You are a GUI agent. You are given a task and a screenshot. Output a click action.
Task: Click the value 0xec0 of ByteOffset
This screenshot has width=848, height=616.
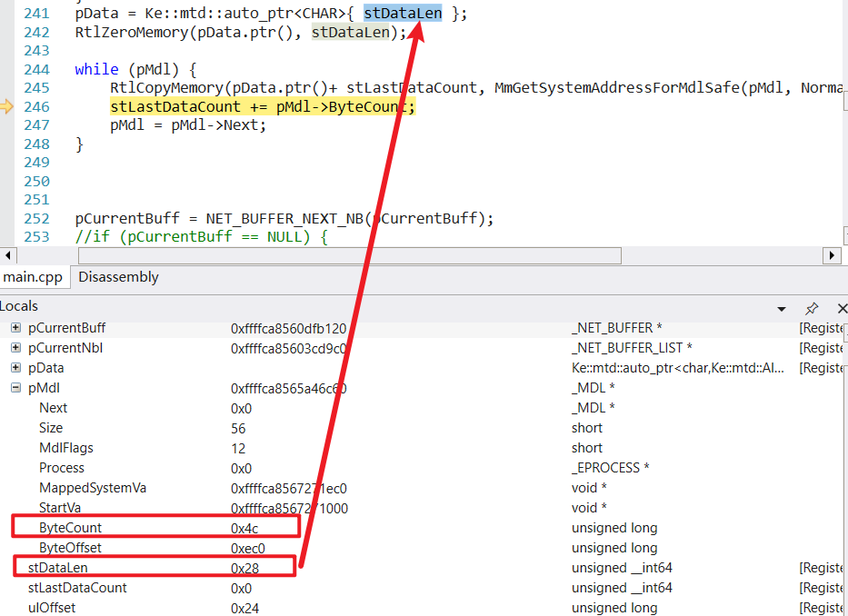[x=248, y=549]
